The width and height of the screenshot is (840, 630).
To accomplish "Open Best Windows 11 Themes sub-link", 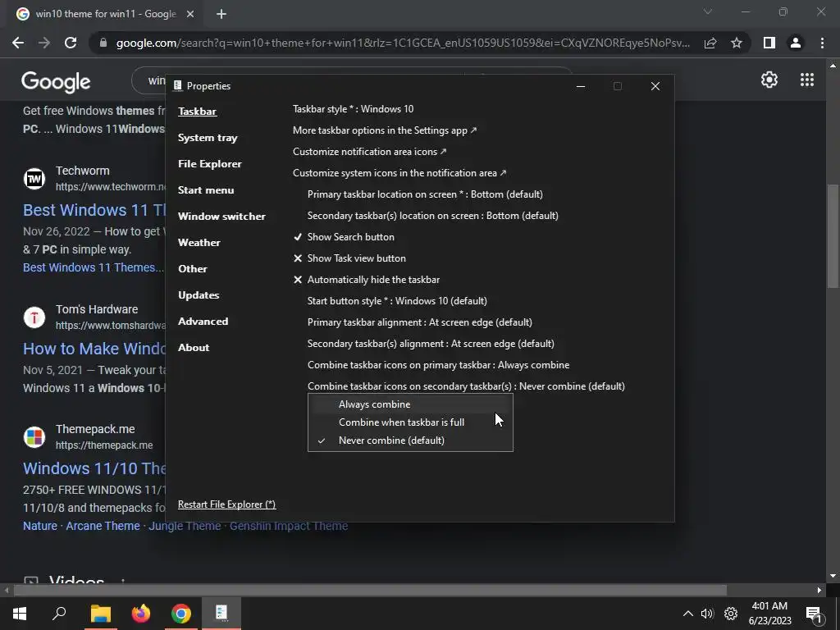I will [94, 267].
